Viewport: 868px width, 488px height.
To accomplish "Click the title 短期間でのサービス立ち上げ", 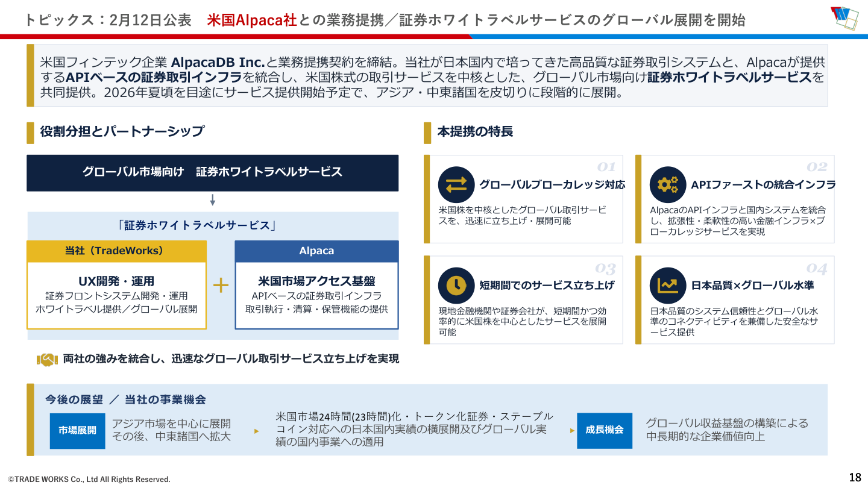I will click(x=547, y=285).
